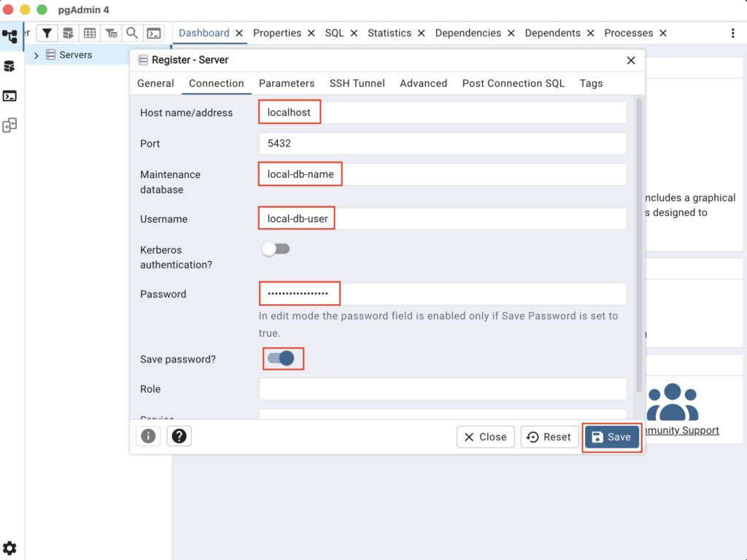Click into the Port field
The width and height of the screenshot is (747, 560).
(442, 144)
